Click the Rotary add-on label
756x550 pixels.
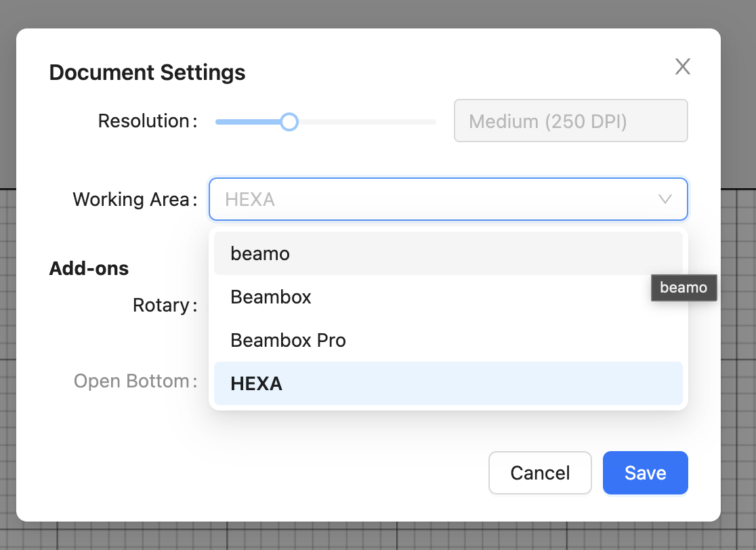161,305
